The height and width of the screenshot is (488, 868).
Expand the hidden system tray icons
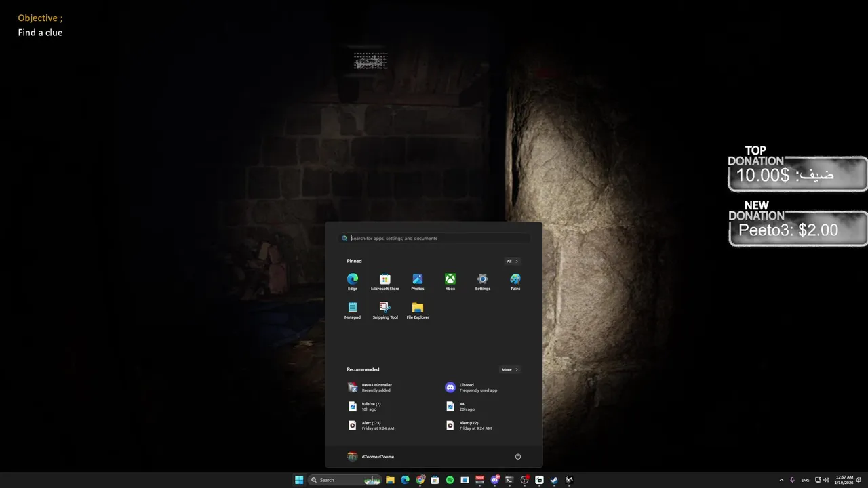coord(781,480)
